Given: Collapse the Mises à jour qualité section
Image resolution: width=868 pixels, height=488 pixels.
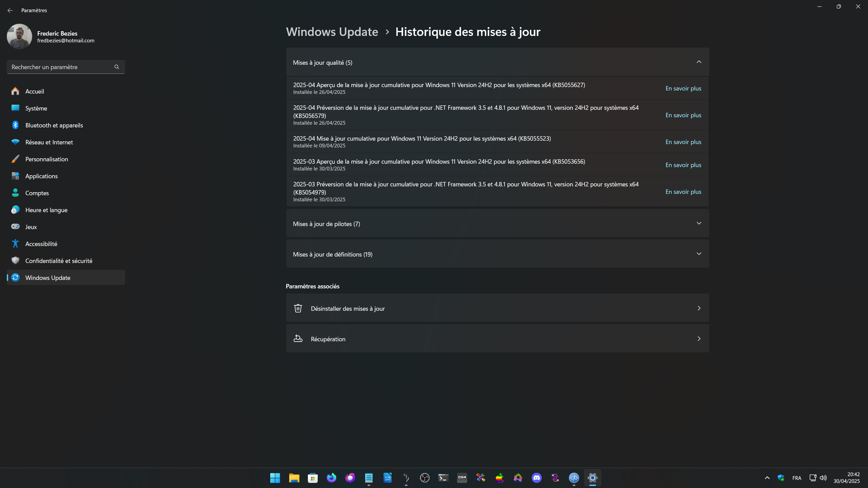Looking at the screenshot, I should click(699, 62).
